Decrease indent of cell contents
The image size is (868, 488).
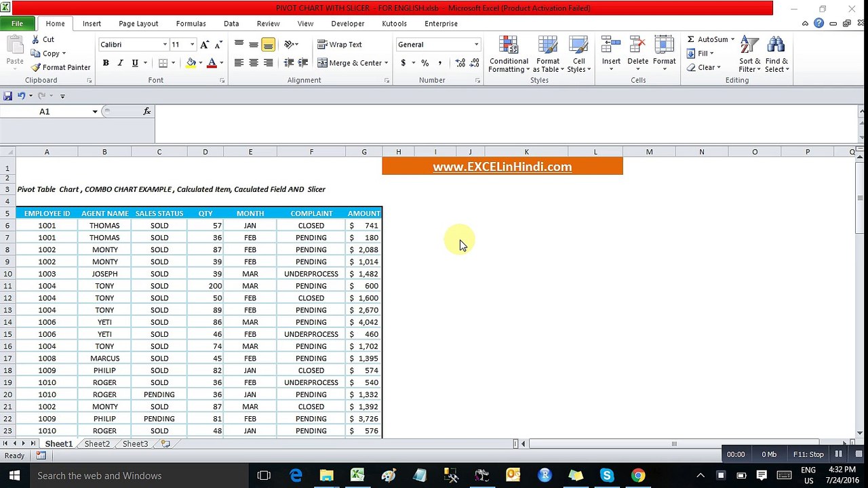289,63
